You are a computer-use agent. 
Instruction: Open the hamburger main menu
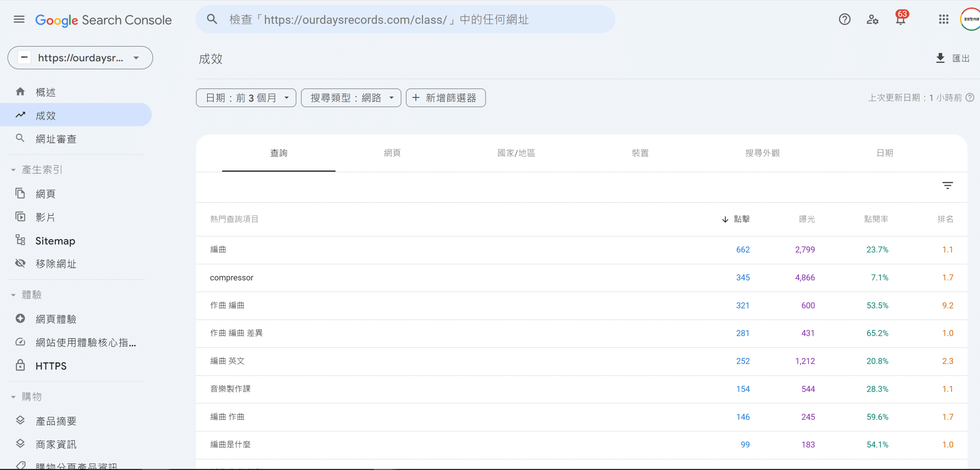[x=19, y=19]
